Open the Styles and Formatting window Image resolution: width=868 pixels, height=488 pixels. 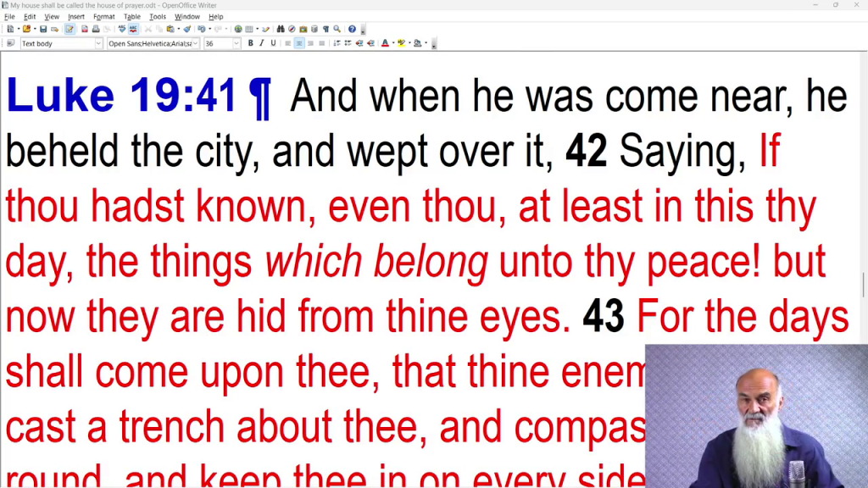pyautogui.click(x=10, y=43)
